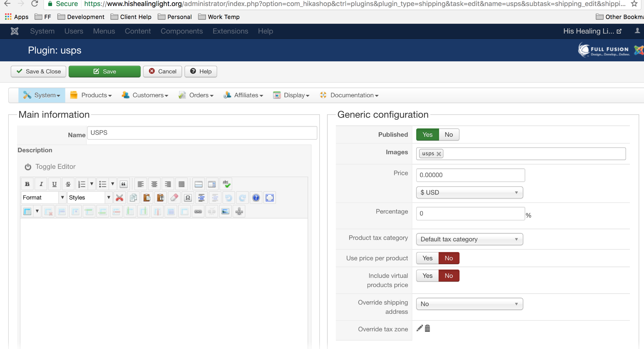Clear formatting with the eraser icon
Image resolution: width=644 pixels, height=349 pixels.
[174, 198]
